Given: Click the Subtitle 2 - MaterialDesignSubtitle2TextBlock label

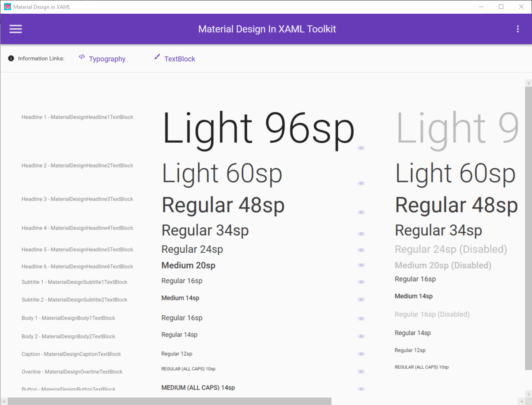Looking at the screenshot, I should click(x=75, y=299).
